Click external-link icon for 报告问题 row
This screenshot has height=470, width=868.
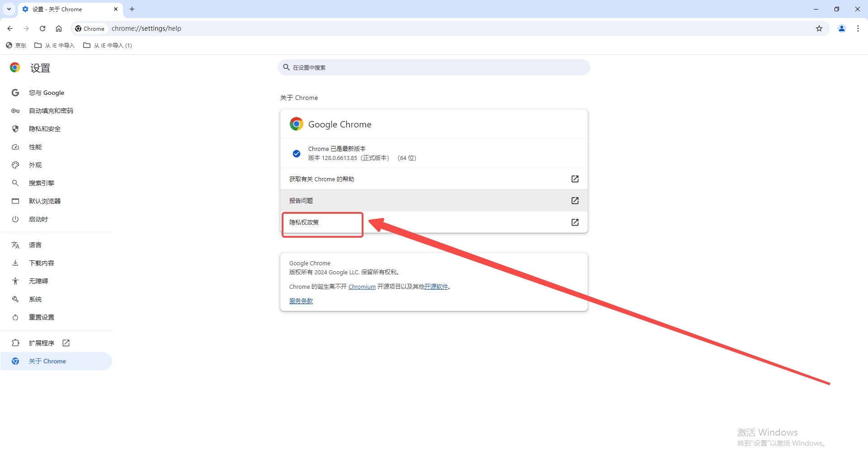(575, 201)
